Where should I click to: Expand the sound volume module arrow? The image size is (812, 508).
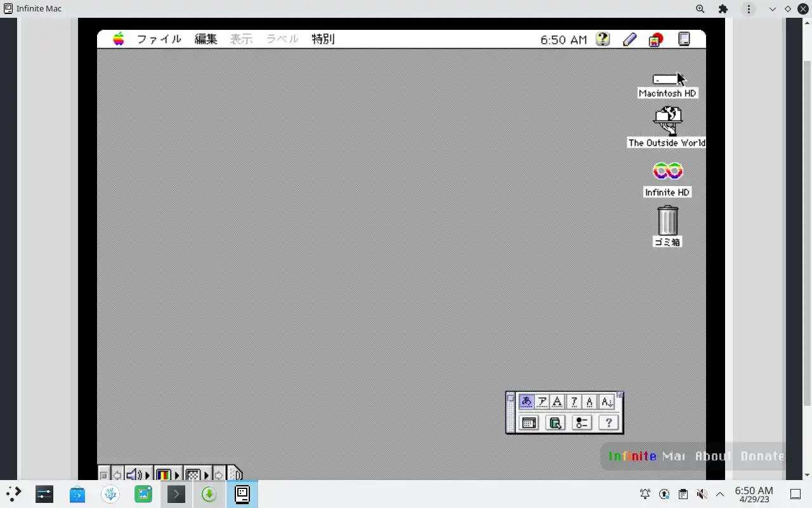(x=148, y=475)
